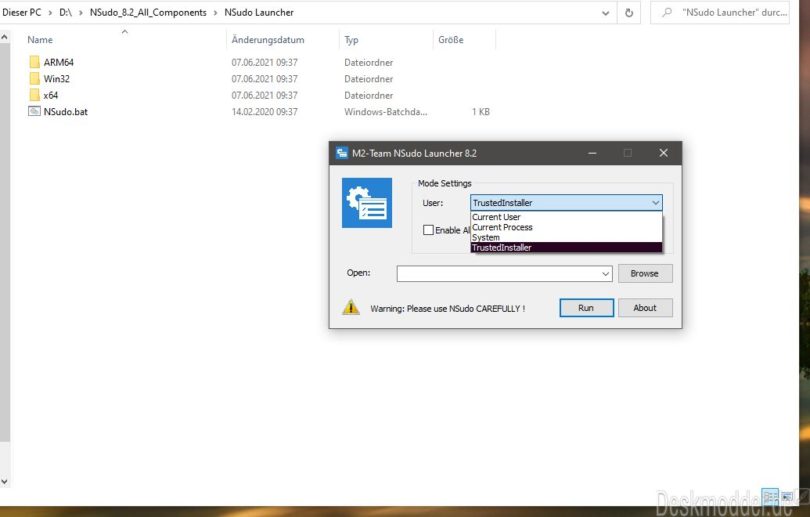Viewport: 810px width, 517px height.
Task: Select the x64 folder icon
Action: 34,95
